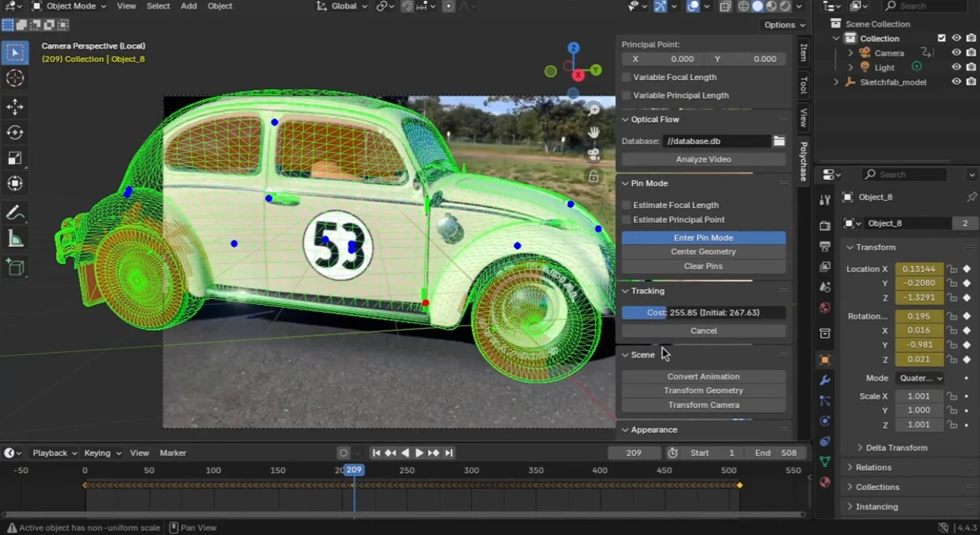Select the Move tool in toolbar
The height and width of the screenshot is (535, 980).
tap(15, 107)
